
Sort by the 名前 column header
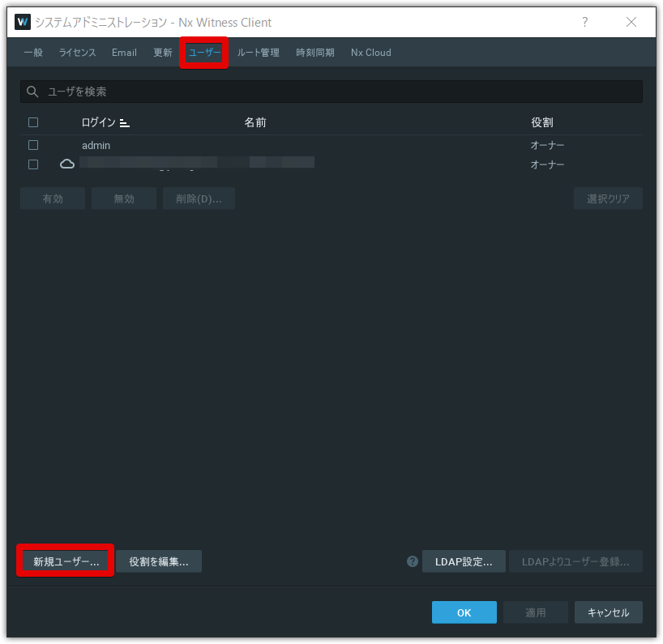click(x=255, y=122)
